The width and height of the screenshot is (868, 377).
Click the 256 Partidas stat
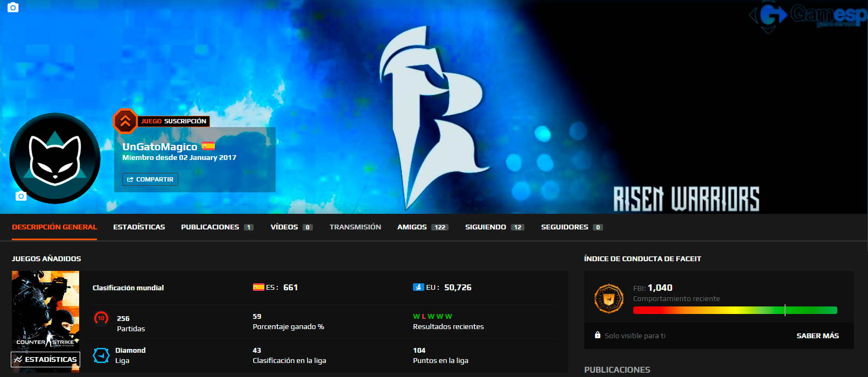click(x=131, y=324)
